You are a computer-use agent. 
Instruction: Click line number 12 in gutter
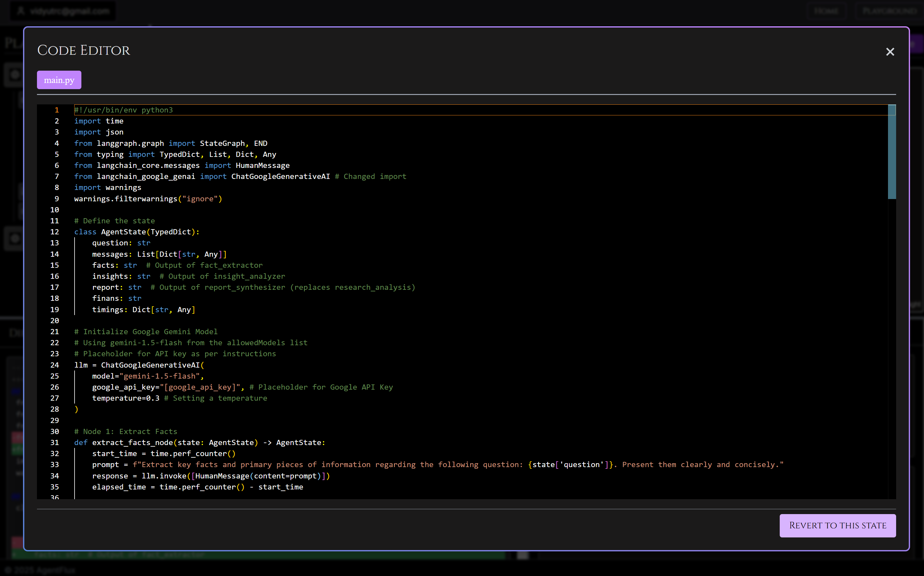(54, 232)
